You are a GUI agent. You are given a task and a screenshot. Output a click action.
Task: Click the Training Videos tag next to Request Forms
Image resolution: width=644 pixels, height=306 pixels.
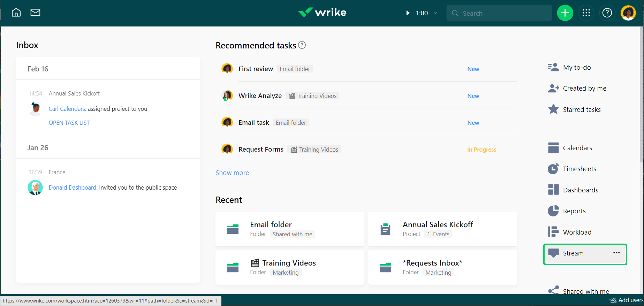[315, 150]
